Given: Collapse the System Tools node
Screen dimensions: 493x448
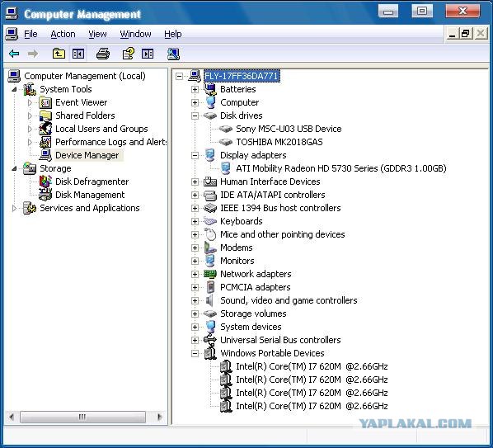Looking at the screenshot, I should (x=14, y=90).
